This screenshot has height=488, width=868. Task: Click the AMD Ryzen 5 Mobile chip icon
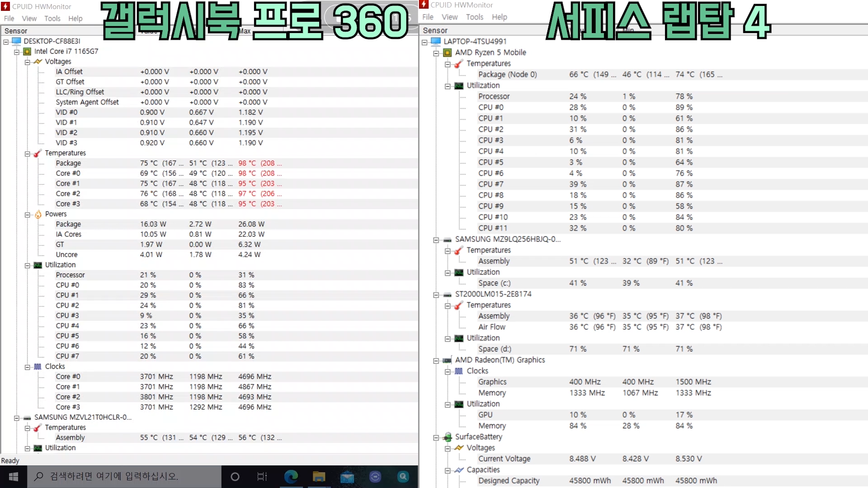click(x=448, y=53)
